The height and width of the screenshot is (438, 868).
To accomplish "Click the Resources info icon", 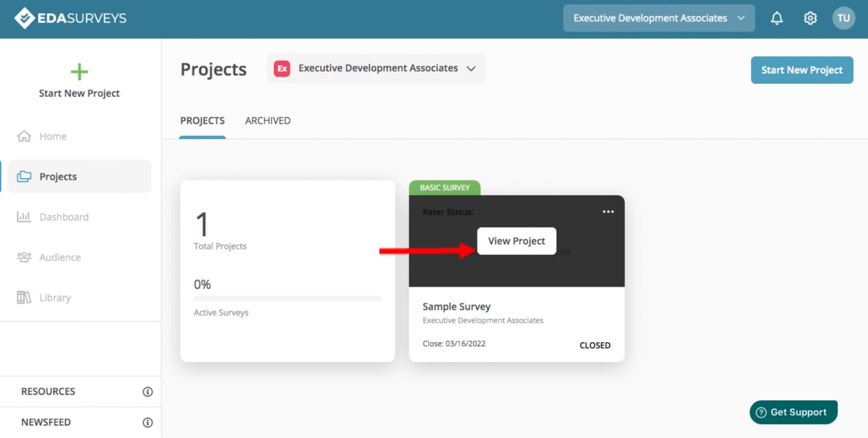I will [147, 392].
